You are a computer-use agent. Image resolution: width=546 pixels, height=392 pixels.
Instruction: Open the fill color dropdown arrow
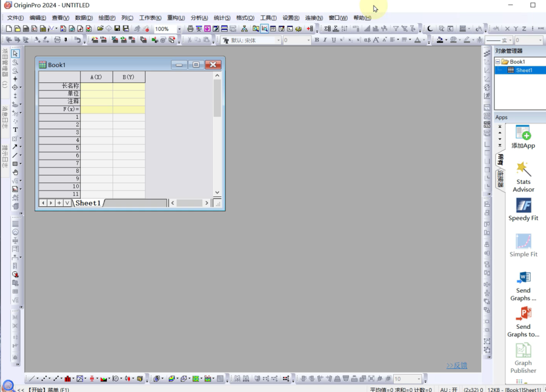click(x=446, y=40)
